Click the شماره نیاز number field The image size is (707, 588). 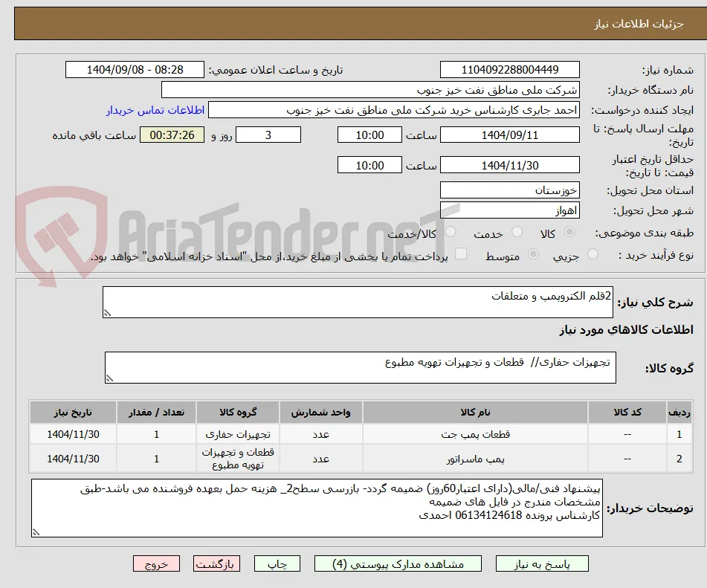coord(509,70)
